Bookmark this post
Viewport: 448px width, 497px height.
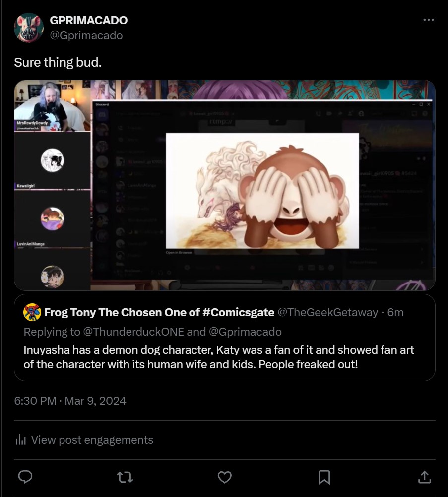pos(324,477)
